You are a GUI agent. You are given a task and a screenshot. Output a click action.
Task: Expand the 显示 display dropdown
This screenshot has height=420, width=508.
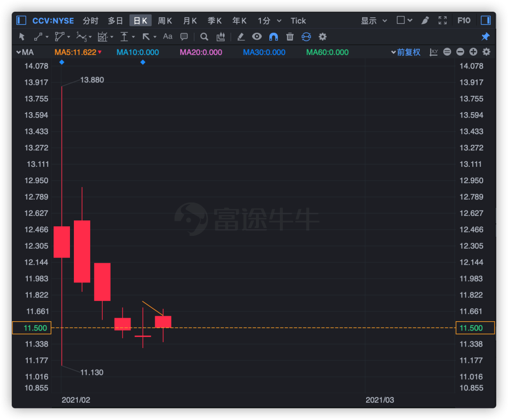[374, 20]
